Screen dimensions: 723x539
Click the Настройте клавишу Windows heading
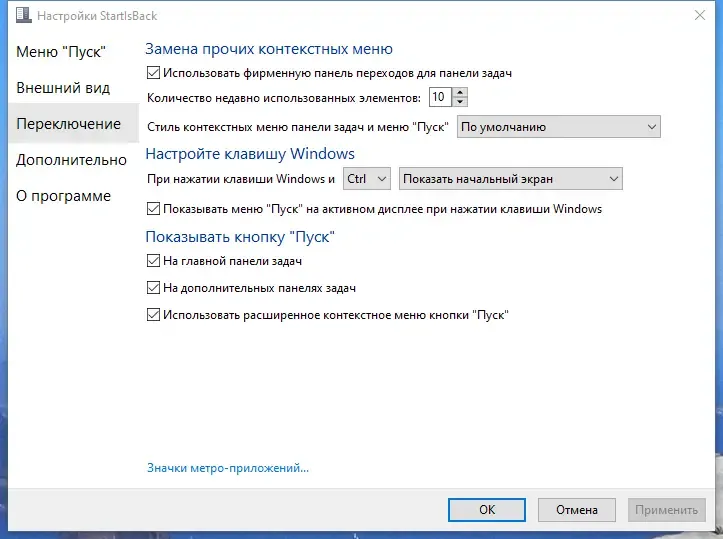coord(250,154)
